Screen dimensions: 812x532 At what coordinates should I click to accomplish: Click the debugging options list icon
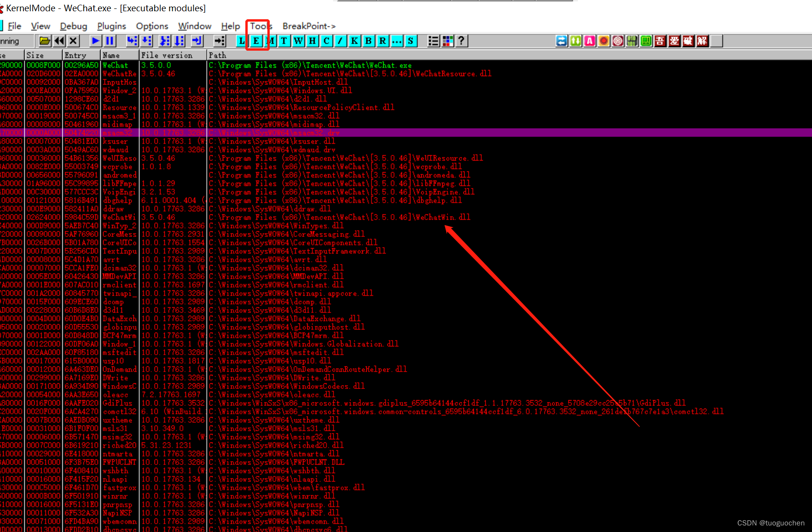tap(433, 41)
